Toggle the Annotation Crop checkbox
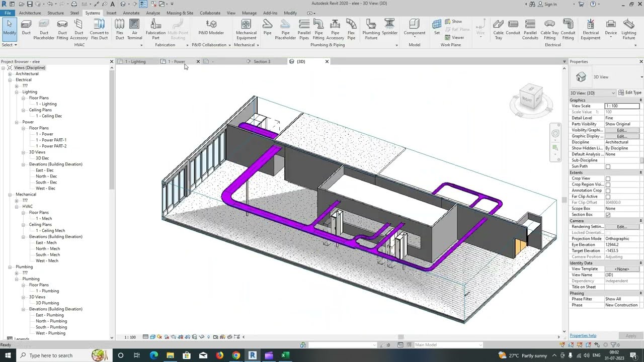The height and width of the screenshot is (362, 644). [x=608, y=191]
